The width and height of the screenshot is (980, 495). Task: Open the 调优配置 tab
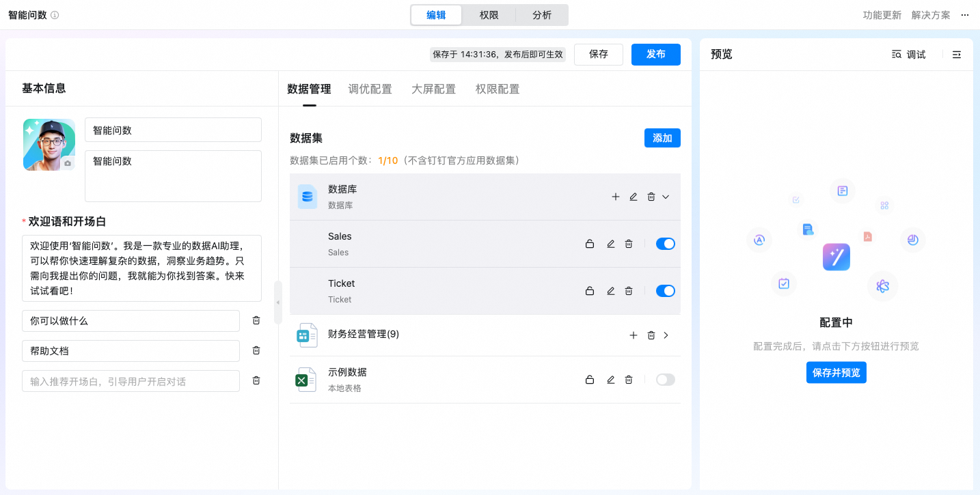click(x=370, y=89)
